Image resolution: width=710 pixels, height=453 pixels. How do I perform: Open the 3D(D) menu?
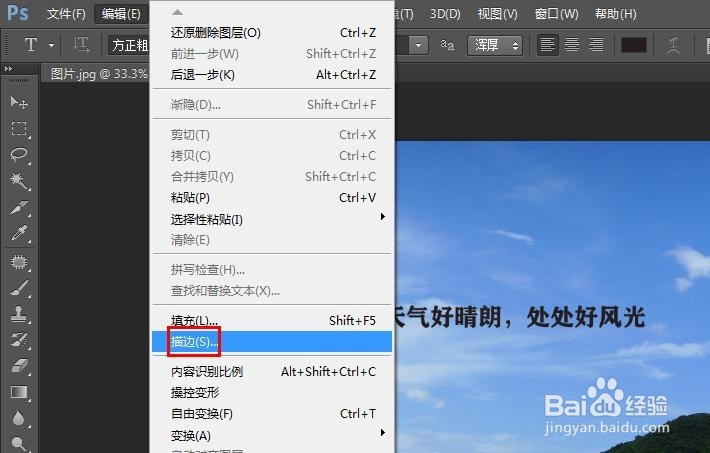point(445,14)
